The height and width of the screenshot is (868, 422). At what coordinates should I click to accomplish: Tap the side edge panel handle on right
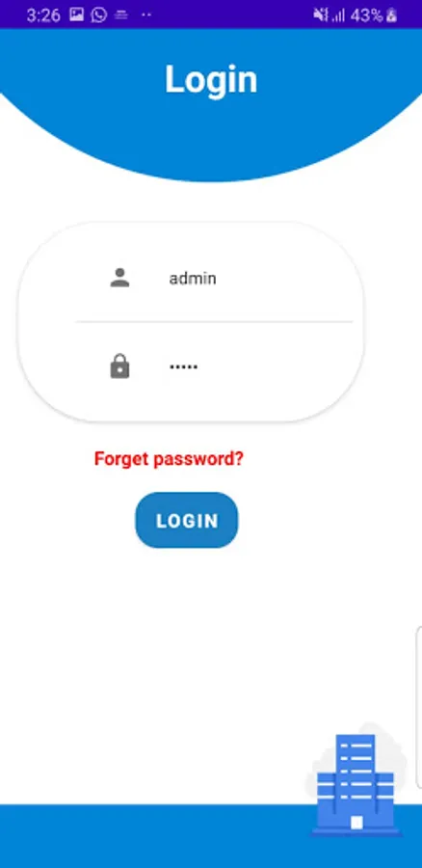419,707
